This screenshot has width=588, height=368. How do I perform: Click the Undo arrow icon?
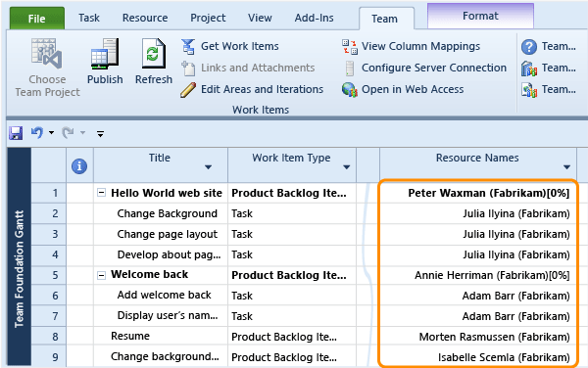(37, 132)
